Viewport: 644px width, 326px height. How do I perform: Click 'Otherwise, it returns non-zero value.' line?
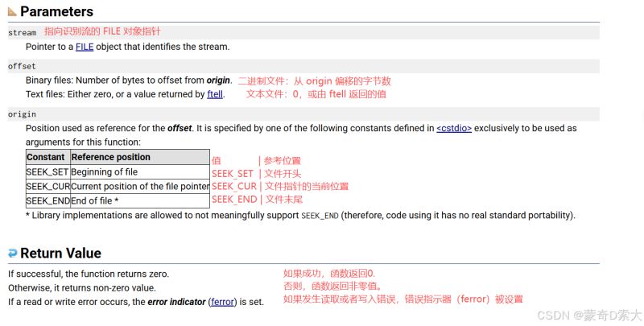[x=82, y=288]
